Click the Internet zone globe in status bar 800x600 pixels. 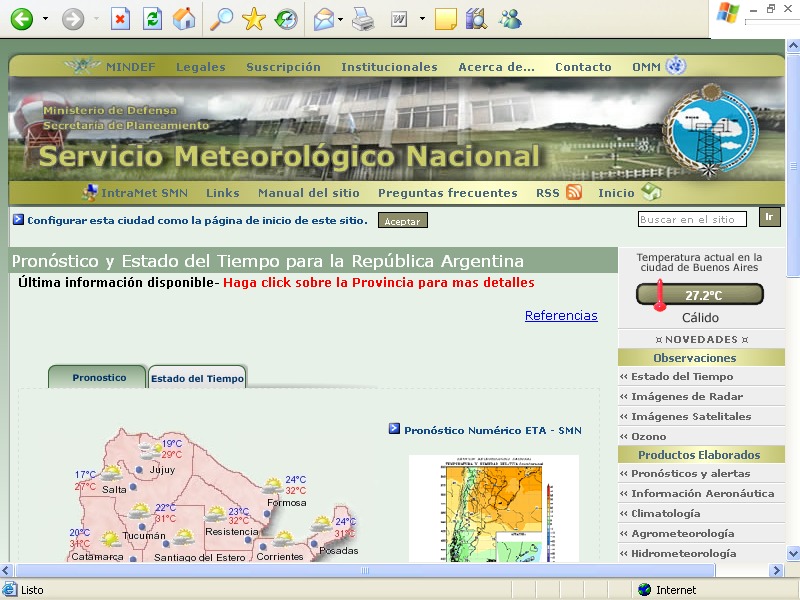tap(645, 590)
